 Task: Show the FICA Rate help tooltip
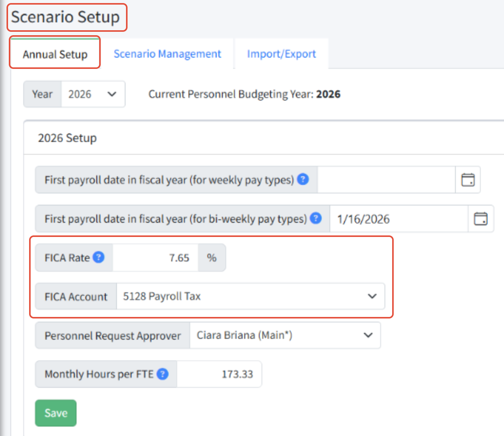(x=98, y=257)
